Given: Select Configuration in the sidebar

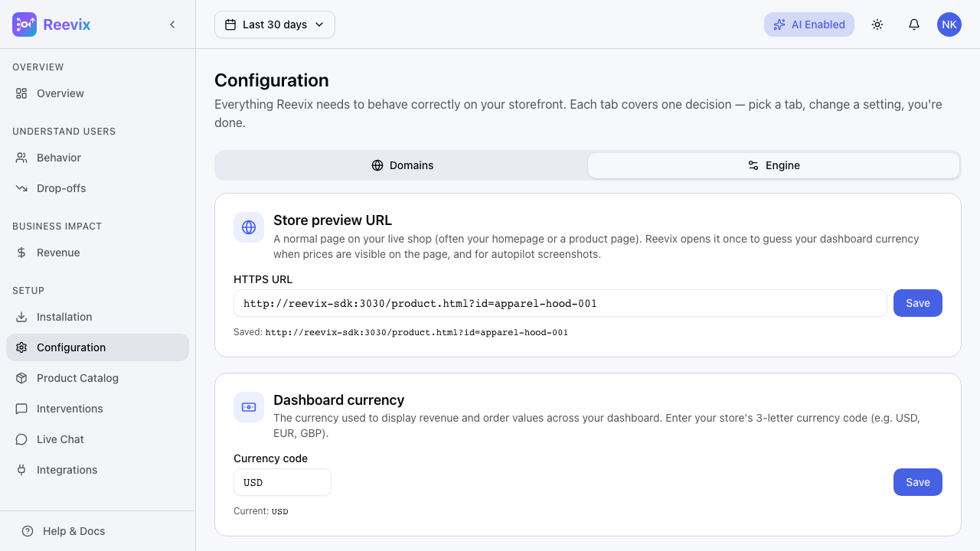Looking at the screenshot, I should [97, 347].
